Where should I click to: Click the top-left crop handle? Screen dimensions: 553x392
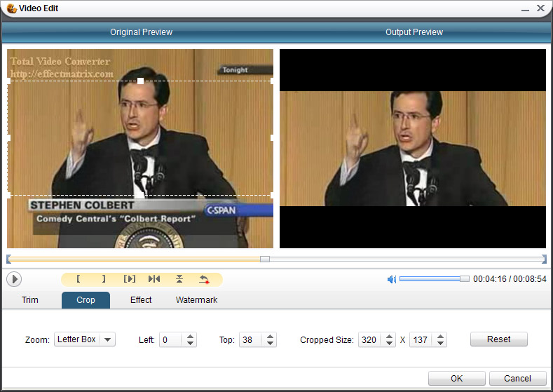tap(9, 81)
